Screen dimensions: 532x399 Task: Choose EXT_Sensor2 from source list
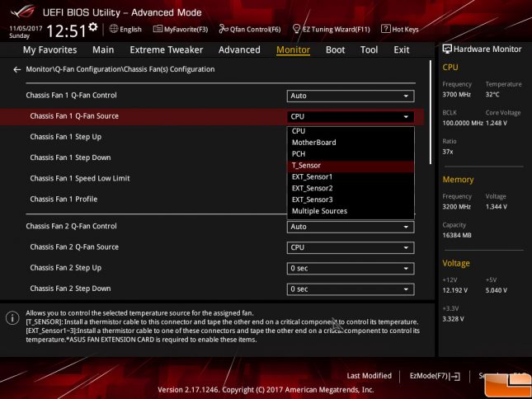[351, 188]
